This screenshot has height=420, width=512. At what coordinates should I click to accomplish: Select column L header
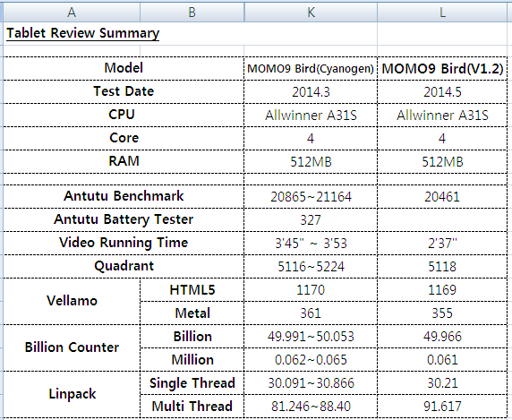[442, 13]
